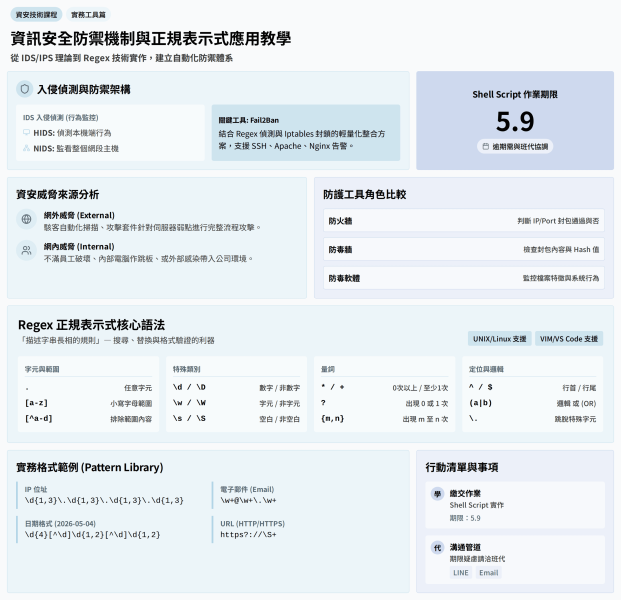This screenshot has width=621, height=600.
Task: Click the IP 位址 regex pattern
Action: (104, 500)
